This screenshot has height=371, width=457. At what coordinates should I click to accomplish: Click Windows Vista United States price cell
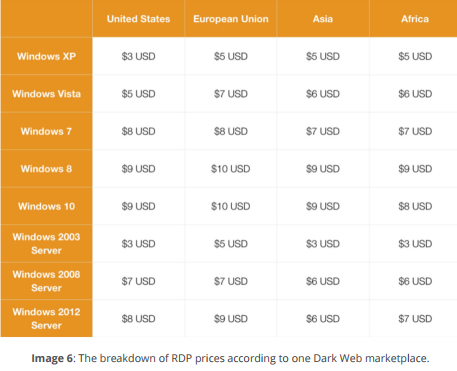point(138,94)
